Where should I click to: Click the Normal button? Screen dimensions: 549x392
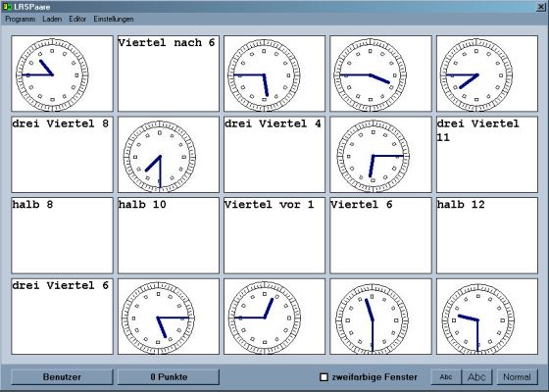click(x=517, y=377)
